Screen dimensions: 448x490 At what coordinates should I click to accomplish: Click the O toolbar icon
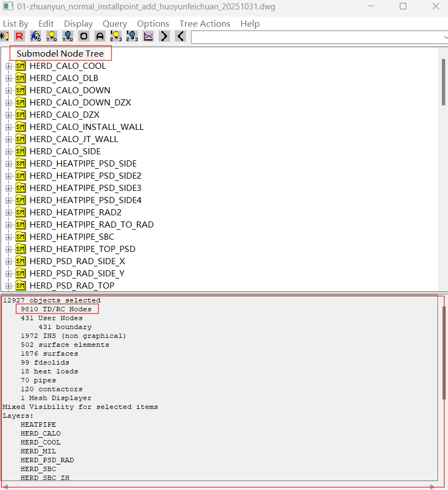point(84,37)
